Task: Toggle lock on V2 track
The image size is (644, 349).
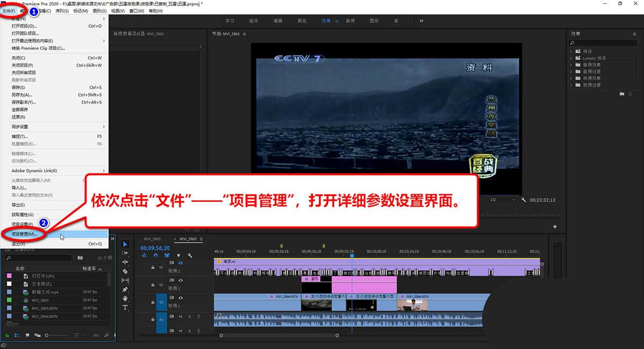Action: (x=153, y=284)
